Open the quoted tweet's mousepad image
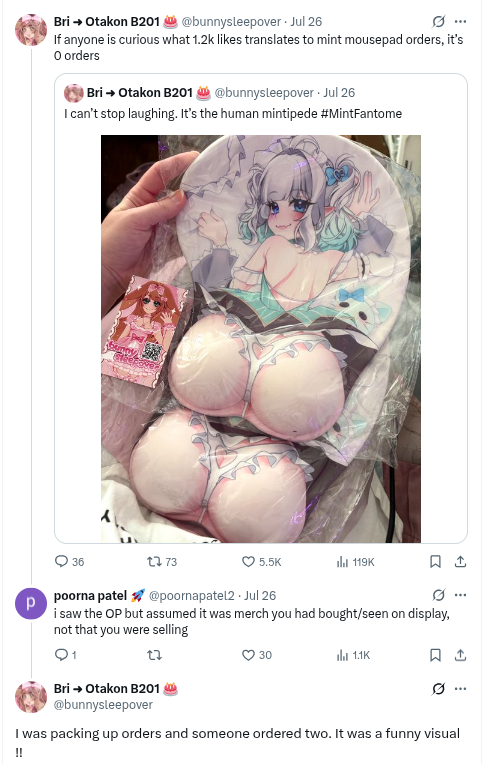 click(x=261, y=339)
